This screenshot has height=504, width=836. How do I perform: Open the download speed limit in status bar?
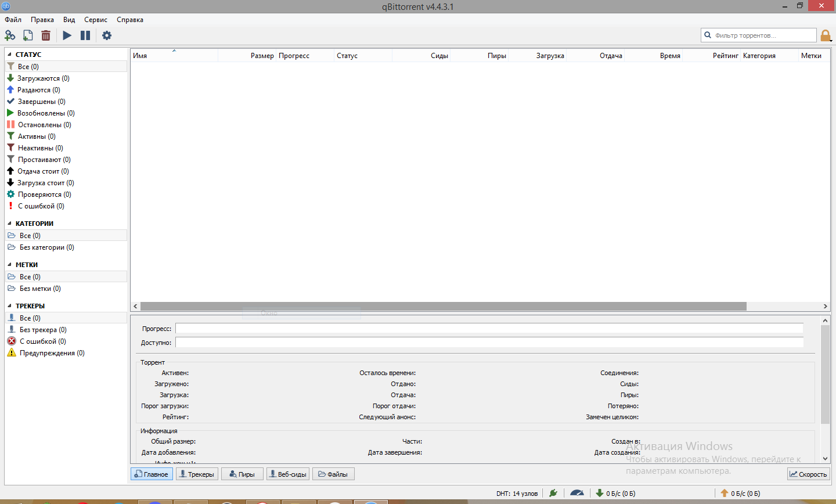click(615, 494)
